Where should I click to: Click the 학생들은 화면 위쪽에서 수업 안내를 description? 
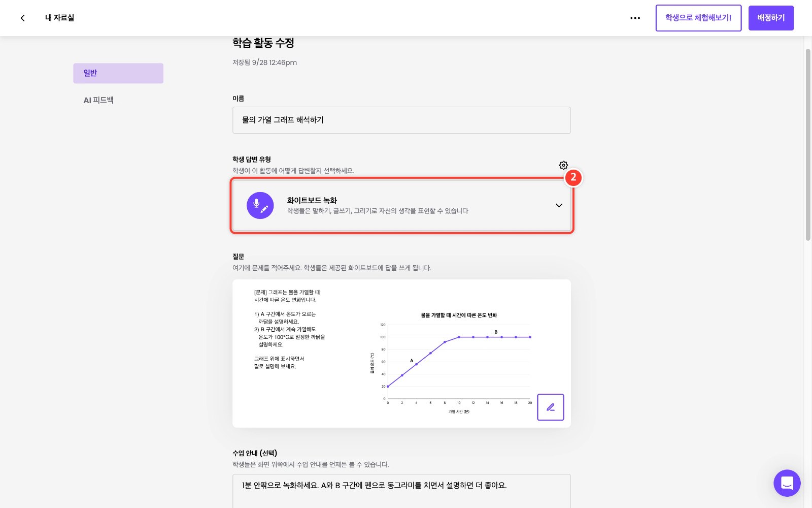(x=311, y=464)
